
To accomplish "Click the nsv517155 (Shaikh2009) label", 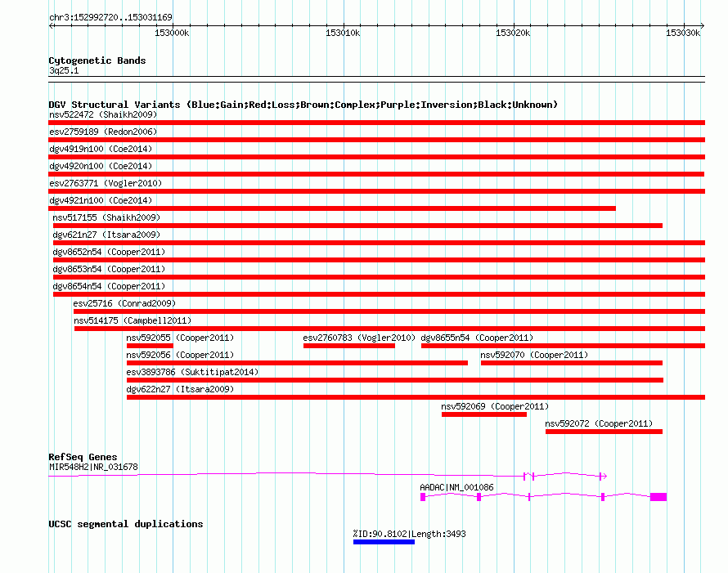I will pos(106,217).
